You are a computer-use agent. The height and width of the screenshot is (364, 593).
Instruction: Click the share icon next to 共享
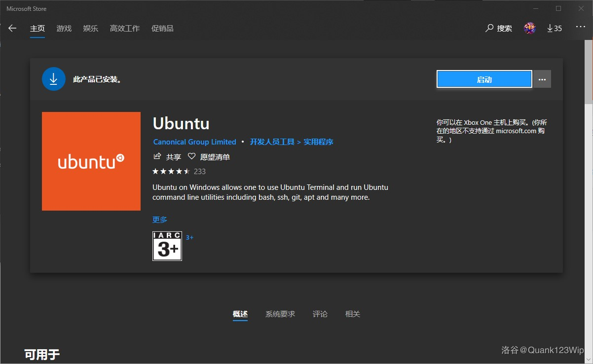(156, 156)
